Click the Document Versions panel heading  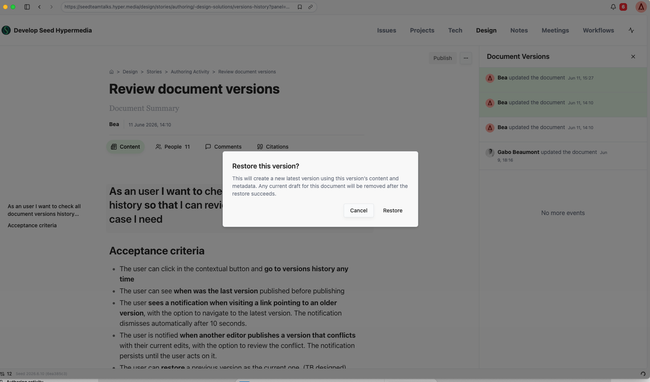click(x=518, y=56)
